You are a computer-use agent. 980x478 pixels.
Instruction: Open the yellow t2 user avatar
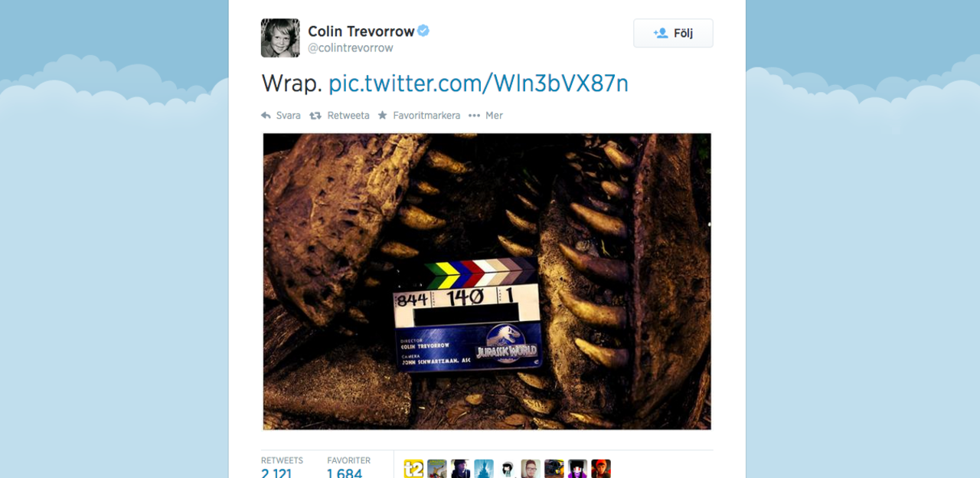[413, 469]
